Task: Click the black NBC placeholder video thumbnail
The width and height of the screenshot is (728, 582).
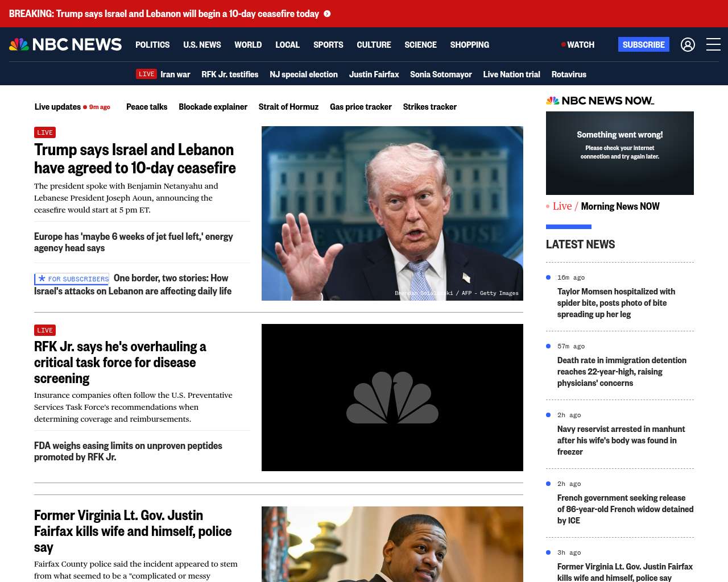Action: tap(392, 397)
